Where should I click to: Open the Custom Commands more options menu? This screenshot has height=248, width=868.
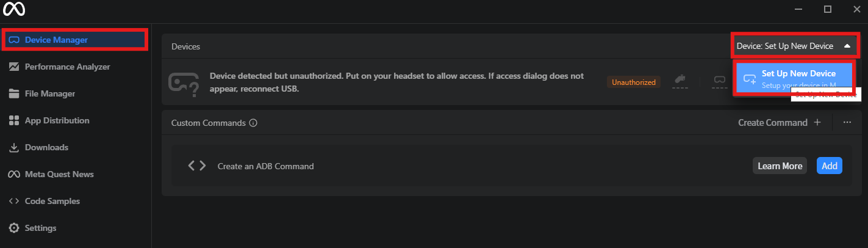[x=847, y=122]
